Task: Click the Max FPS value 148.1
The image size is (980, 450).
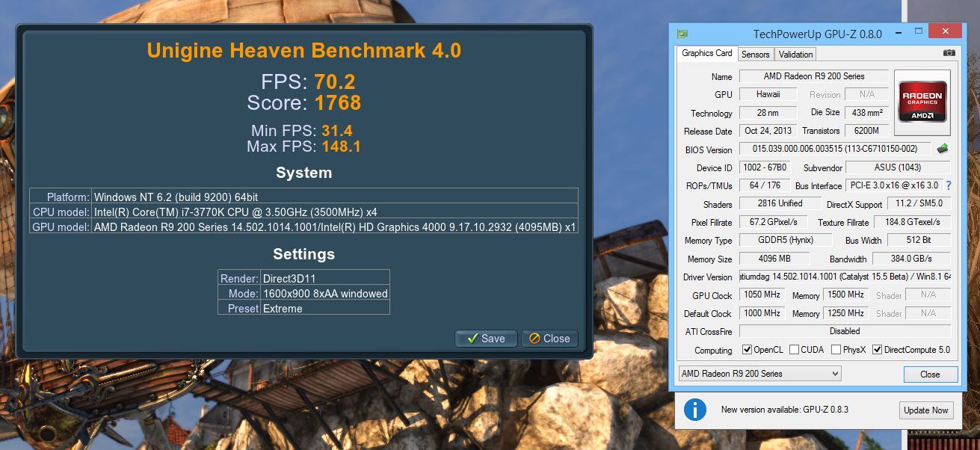Action: (342, 147)
